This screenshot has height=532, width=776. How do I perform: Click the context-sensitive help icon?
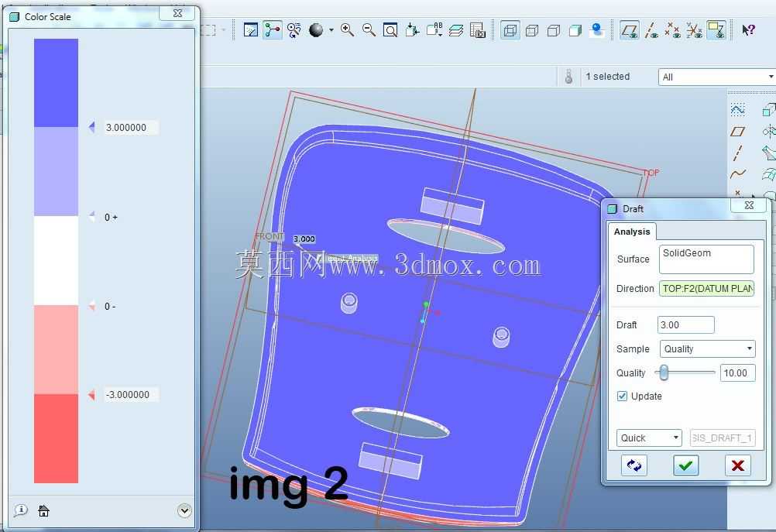click(748, 30)
